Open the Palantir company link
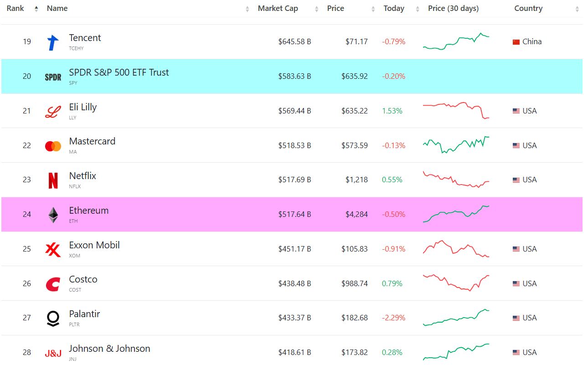 tap(84, 314)
